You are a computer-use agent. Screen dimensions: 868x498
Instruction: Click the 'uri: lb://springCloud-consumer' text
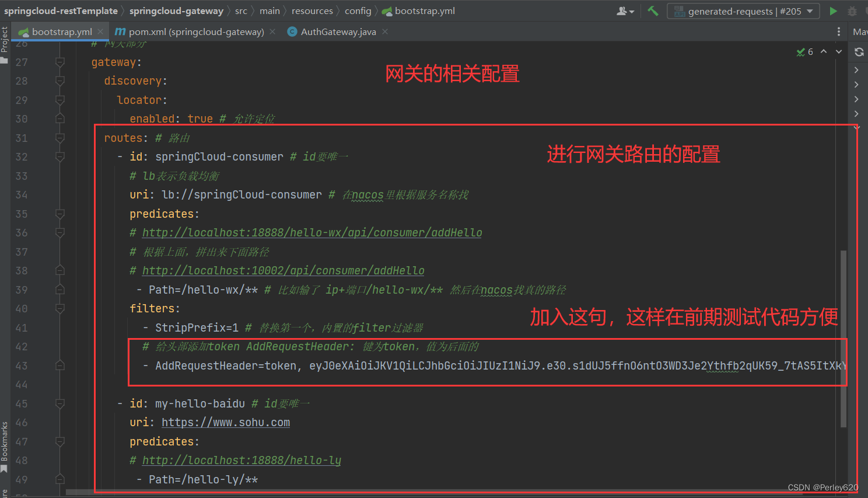point(226,194)
